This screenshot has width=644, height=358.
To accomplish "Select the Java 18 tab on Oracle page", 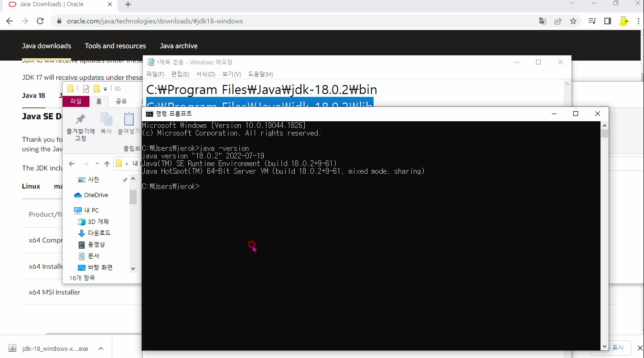I will click(x=33, y=95).
